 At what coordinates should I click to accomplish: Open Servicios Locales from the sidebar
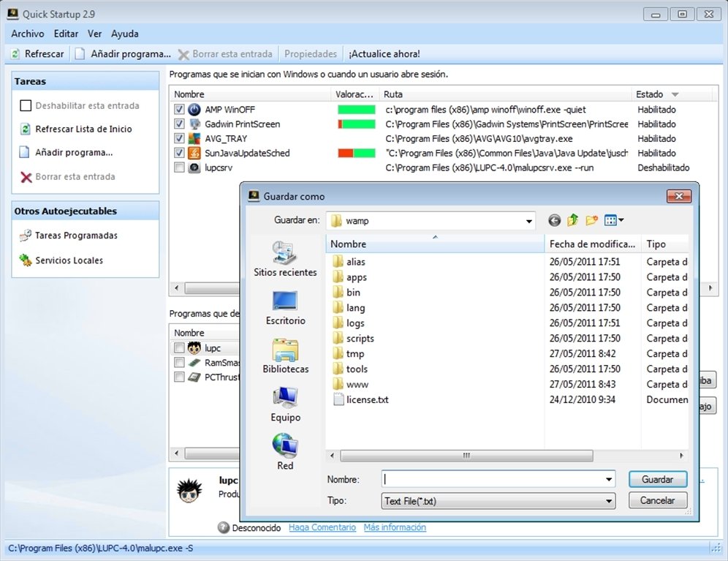click(x=61, y=260)
